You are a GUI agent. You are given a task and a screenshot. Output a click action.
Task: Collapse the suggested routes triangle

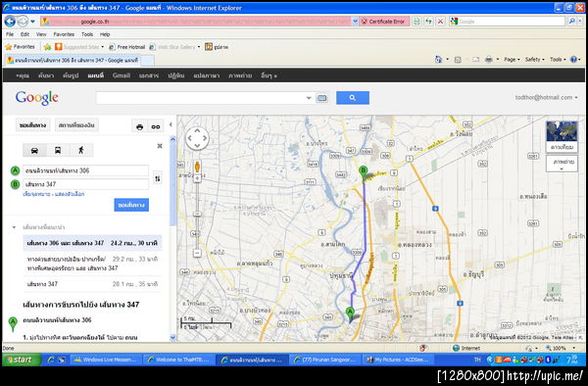14,227
